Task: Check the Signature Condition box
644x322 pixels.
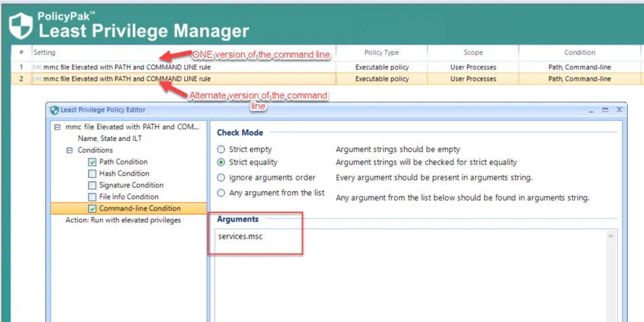Action: [92, 185]
